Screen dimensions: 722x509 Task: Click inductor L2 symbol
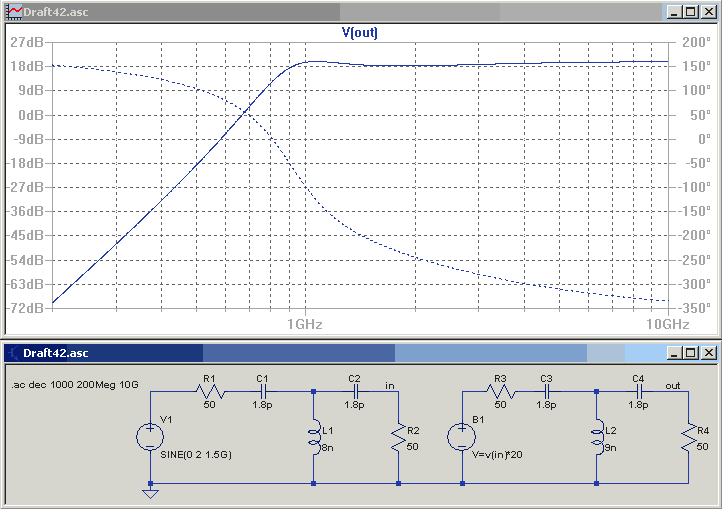(597, 437)
